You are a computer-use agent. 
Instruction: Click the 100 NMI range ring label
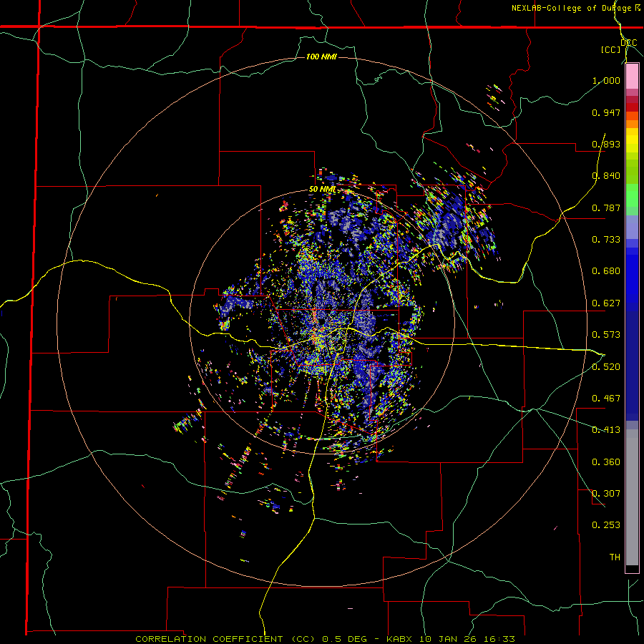(321, 57)
